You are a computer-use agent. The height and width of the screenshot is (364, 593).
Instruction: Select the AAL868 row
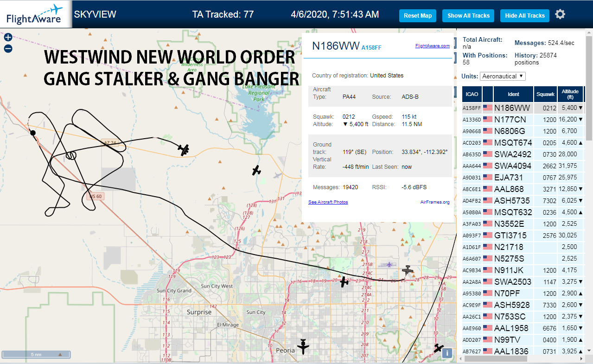pos(523,189)
